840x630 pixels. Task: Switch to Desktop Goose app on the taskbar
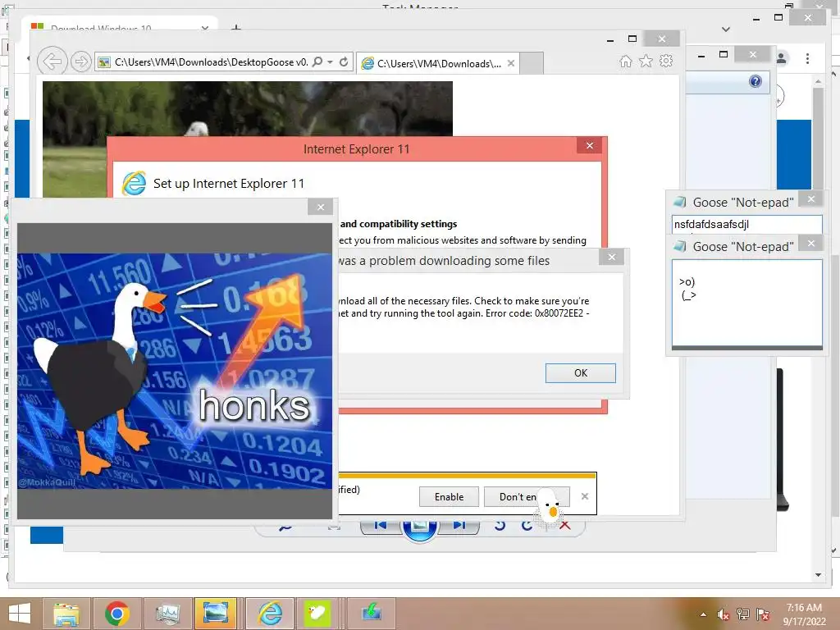tap(317, 614)
